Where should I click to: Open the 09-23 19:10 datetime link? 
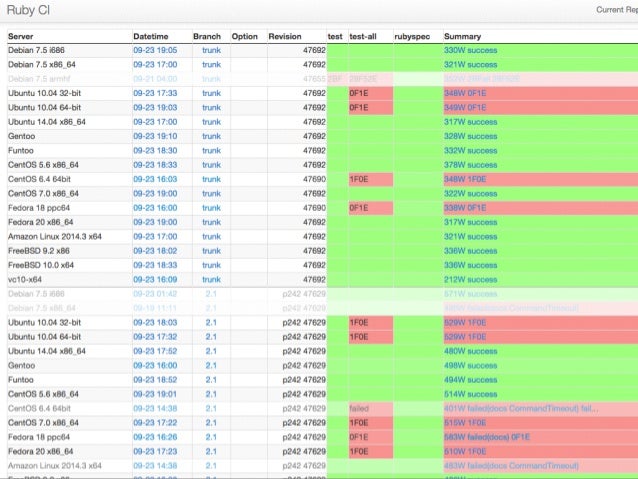[155, 136]
